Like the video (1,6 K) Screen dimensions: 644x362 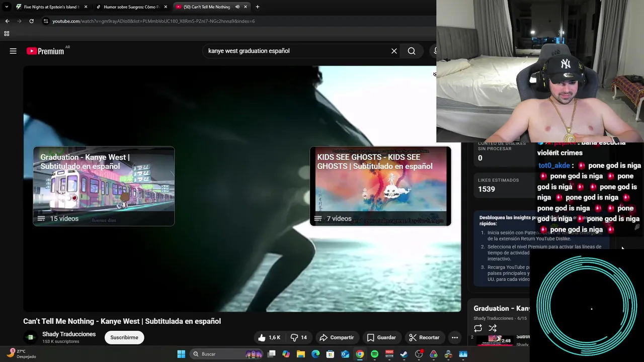click(x=269, y=337)
